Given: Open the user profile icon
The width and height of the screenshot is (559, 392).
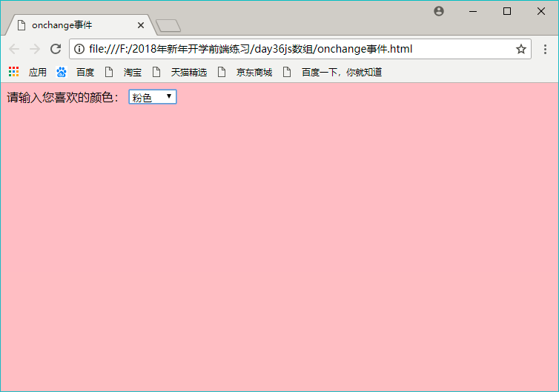Looking at the screenshot, I should click(x=439, y=11).
